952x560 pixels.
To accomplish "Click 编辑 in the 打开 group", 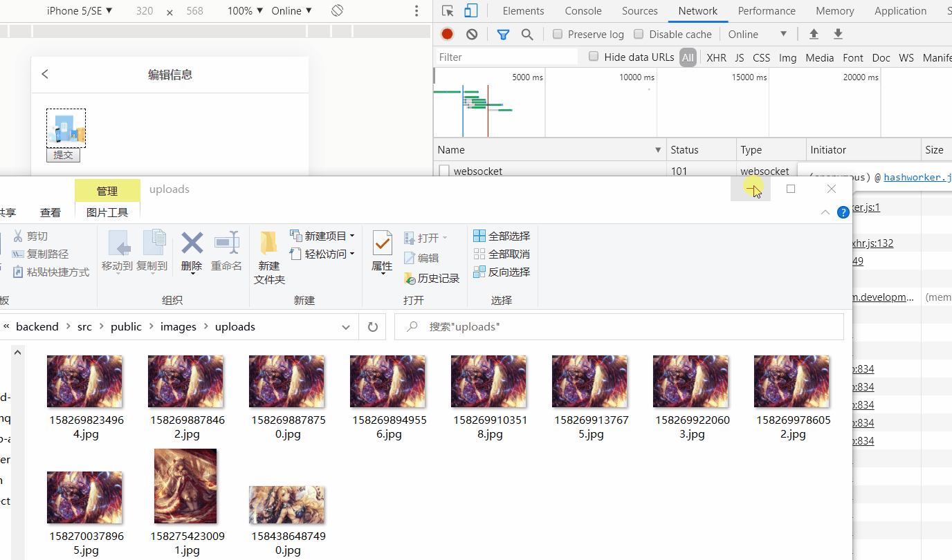I will point(421,258).
